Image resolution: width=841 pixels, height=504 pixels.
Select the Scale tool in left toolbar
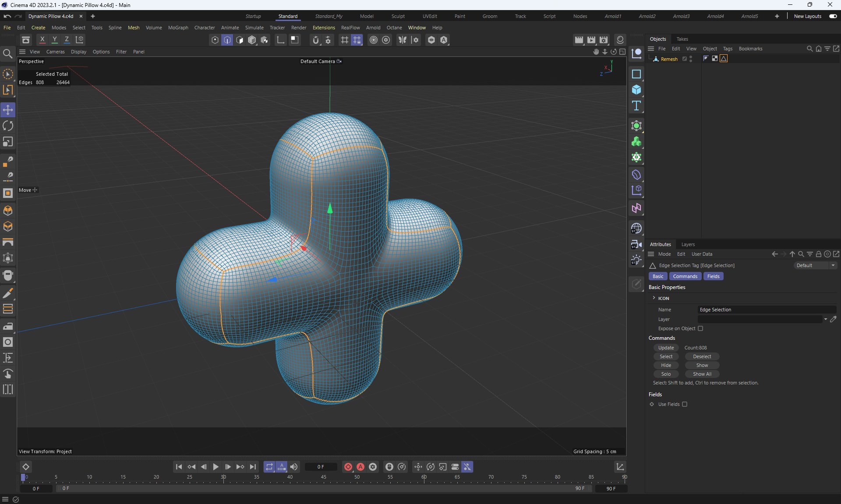8,142
